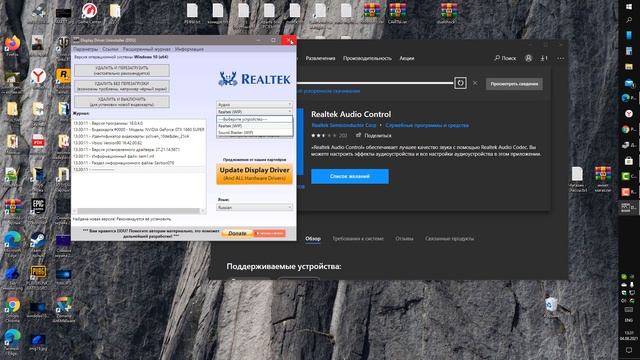Click Поиск search in Microsoft Store
This screenshot has width=640, height=360.
505,58
